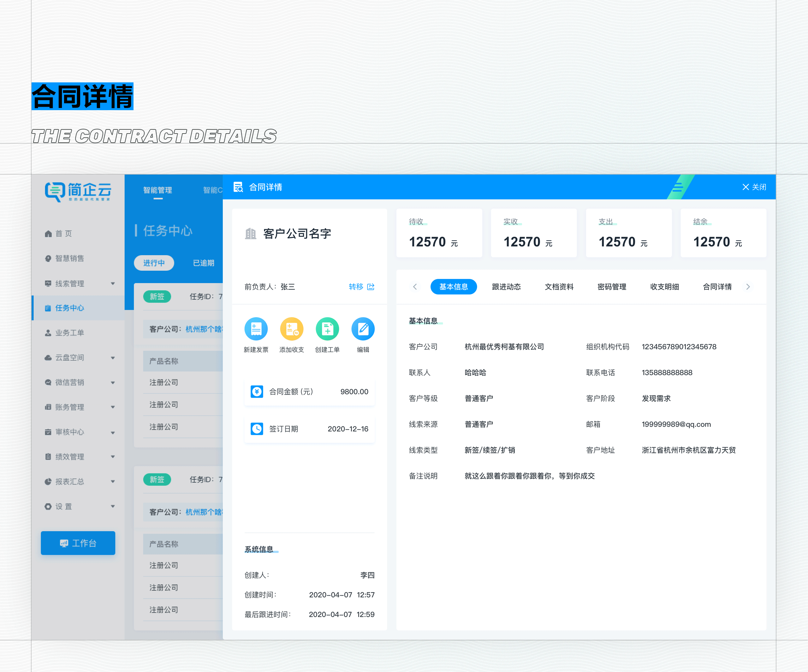This screenshot has width=808, height=672.
Task: Click the 添加收支 icon
Action: click(292, 329)
